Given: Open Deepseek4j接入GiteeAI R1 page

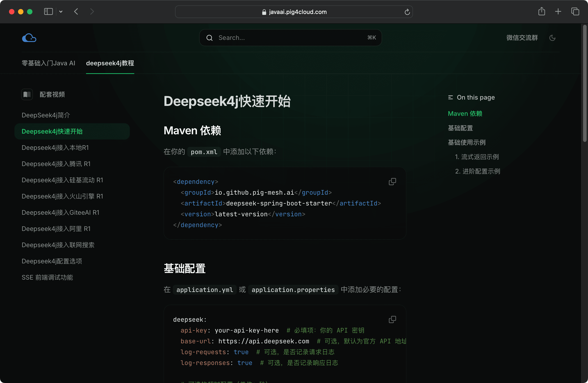Looking at the screenshot, I should [61, 212].
